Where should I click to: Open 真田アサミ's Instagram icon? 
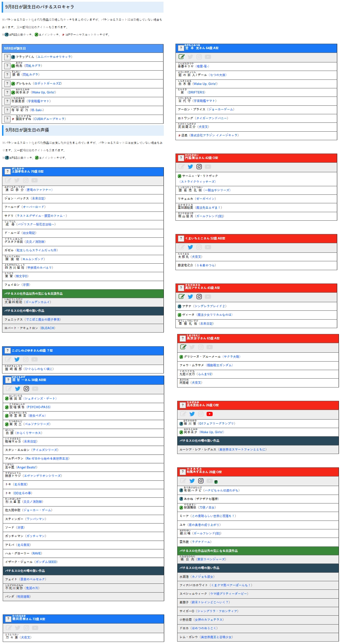pos(199,297)
